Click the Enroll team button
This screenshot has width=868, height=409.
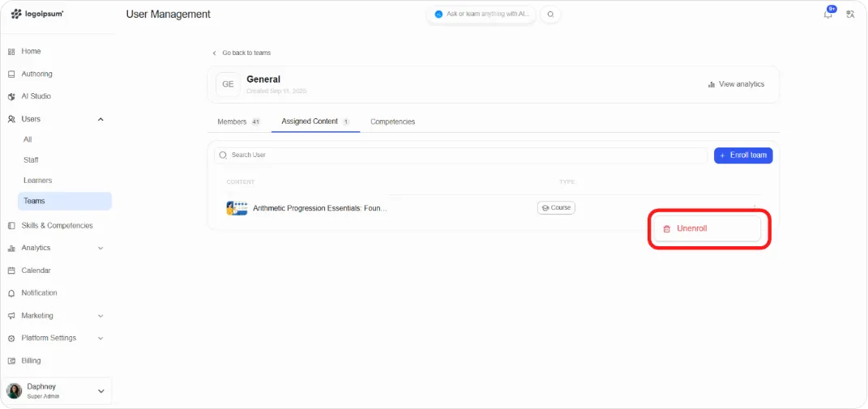743,155
